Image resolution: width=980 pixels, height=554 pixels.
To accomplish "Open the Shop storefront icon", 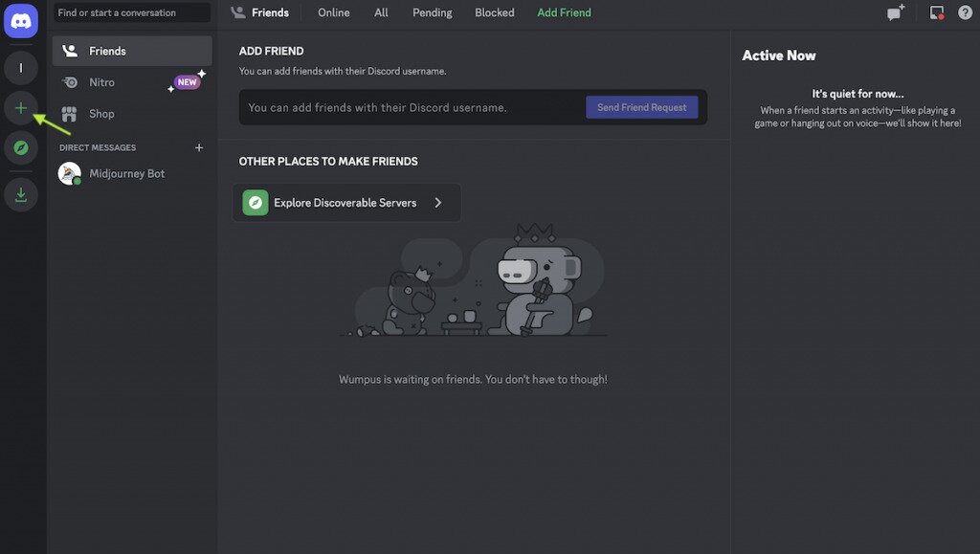I will click(x=69, y=114).
